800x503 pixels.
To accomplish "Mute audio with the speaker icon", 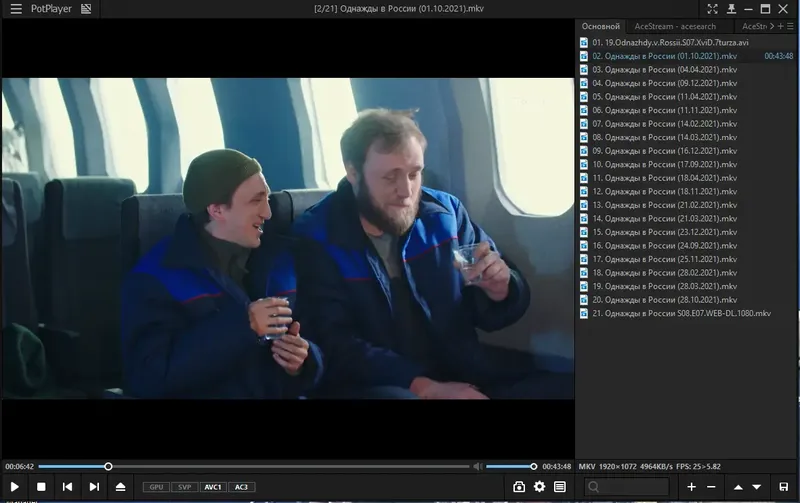I will pyautogui.click(x=478, y=466).
